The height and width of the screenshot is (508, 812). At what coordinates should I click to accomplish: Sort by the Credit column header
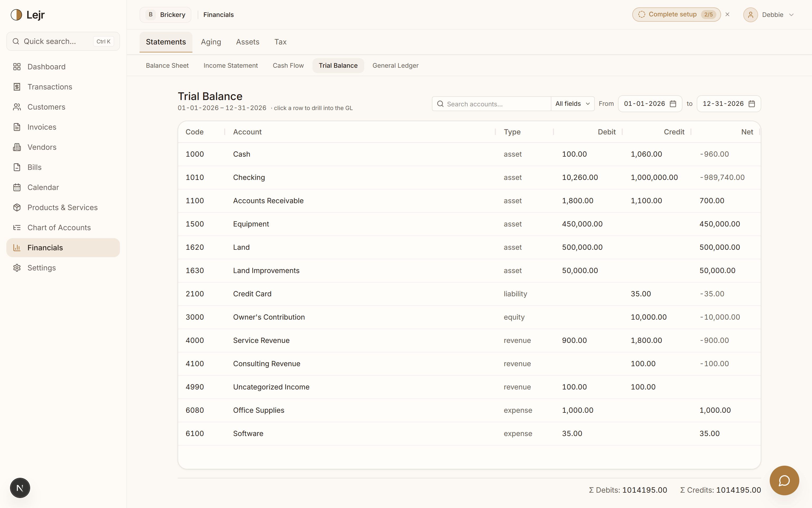tap(674, 132)
